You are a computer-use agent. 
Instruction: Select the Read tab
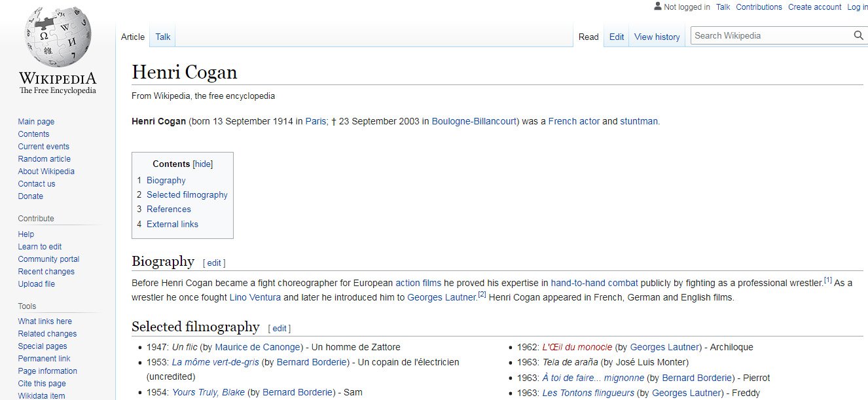click(588, 37)
